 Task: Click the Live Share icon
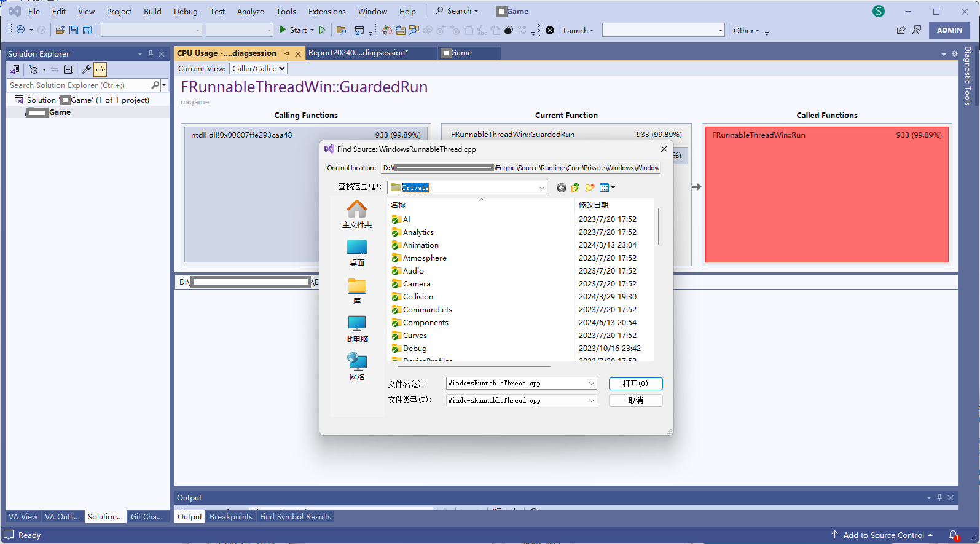coord(901,30)
